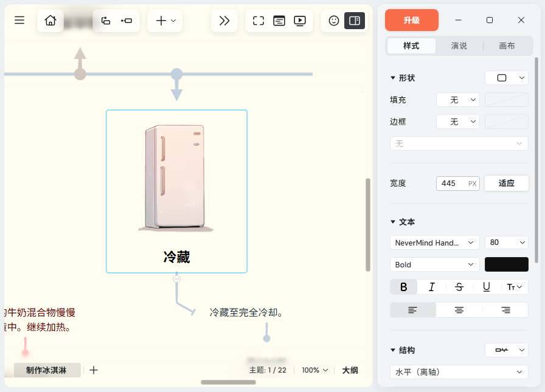545x392 pixels.
Task: Start Pitch slideshow play icon
Action: (x=300, y=21)
